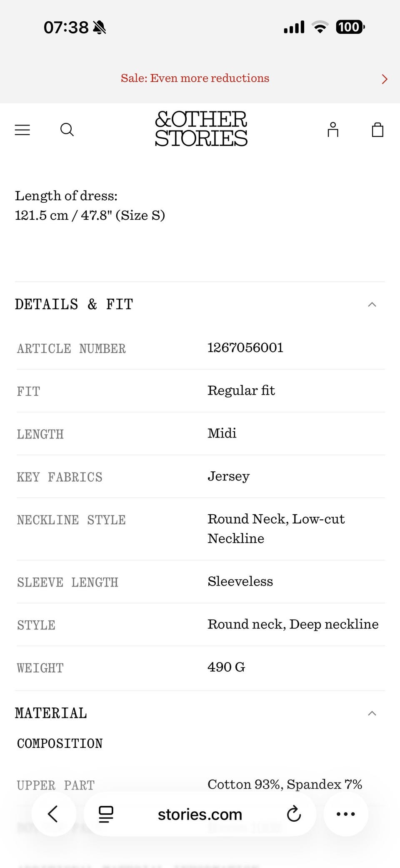
Task: Open the Sale: Even more reductions link
Action: pos(195,78)
